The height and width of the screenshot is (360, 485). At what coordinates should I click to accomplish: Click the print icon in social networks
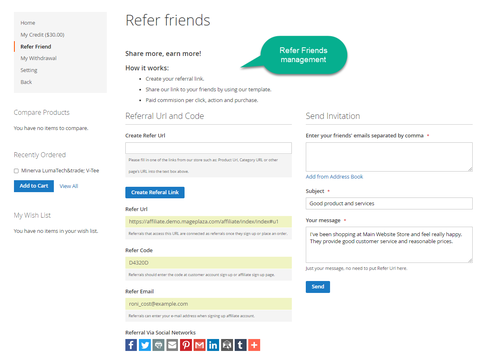pos(158,345)
